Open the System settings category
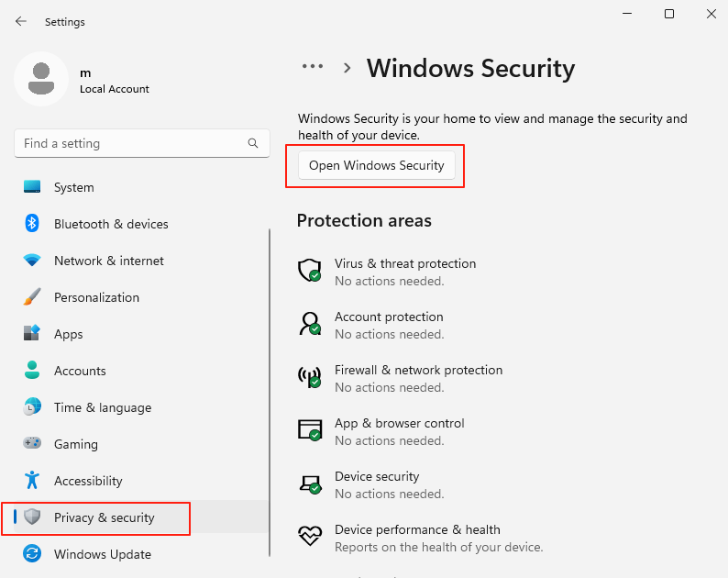 [x=73, y=187]
